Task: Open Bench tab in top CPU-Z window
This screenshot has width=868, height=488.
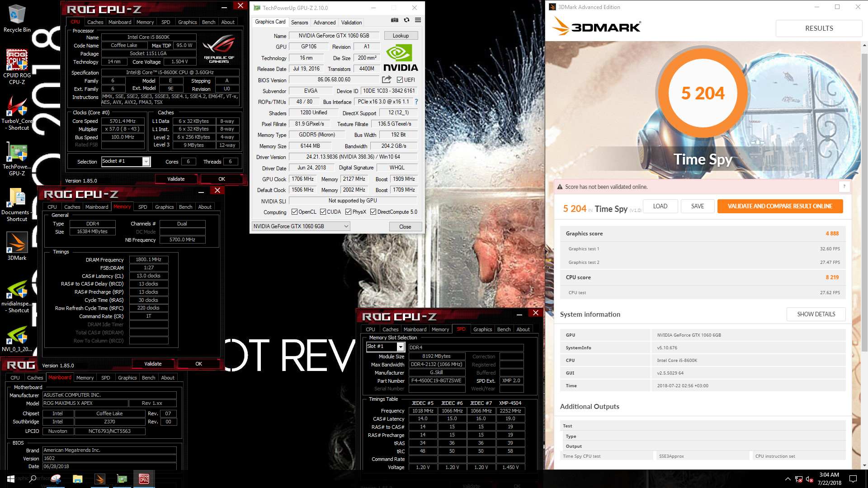Action: click(x=208, y=22)
